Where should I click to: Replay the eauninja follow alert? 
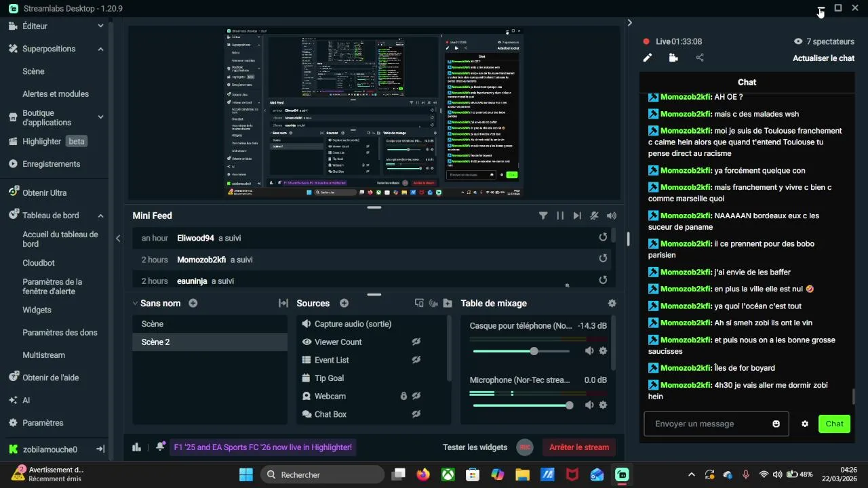(x=603, y=279)
